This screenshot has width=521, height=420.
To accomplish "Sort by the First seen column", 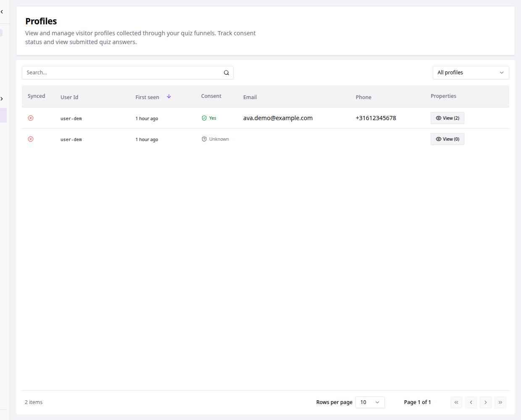I will click(x=147, y=97).
